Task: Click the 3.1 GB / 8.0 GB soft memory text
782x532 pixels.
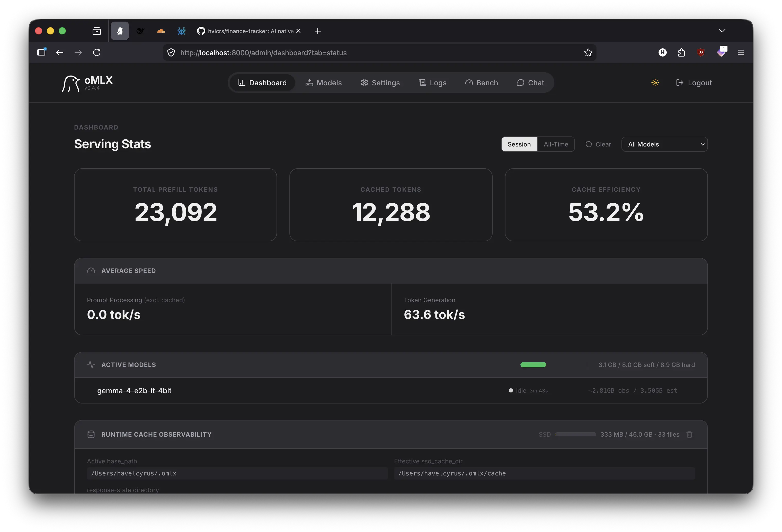Action: [x=646, y=365]
